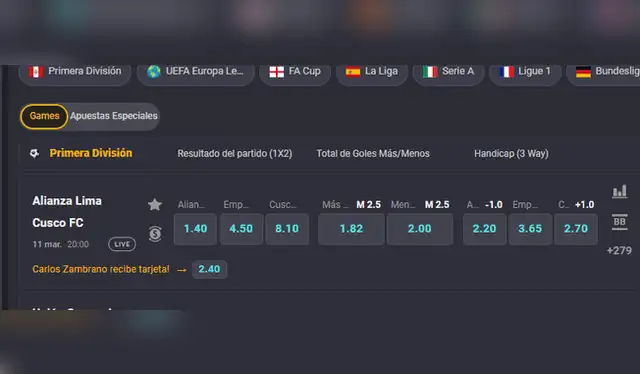Click the soccer ball icon beside Primera División
Viewport: 640px width, 374px height.
pyautogui.click(x=35, y=154)
